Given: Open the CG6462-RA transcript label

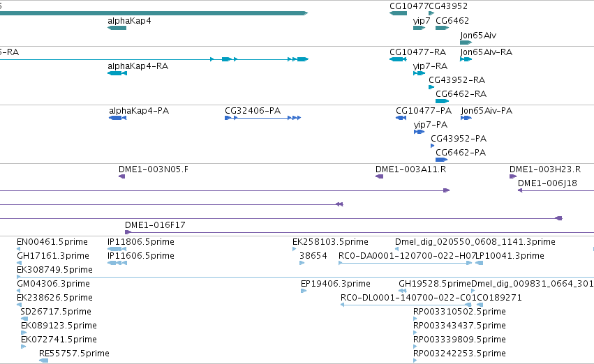Looking at the screenshot, I should tap(461, 94).
